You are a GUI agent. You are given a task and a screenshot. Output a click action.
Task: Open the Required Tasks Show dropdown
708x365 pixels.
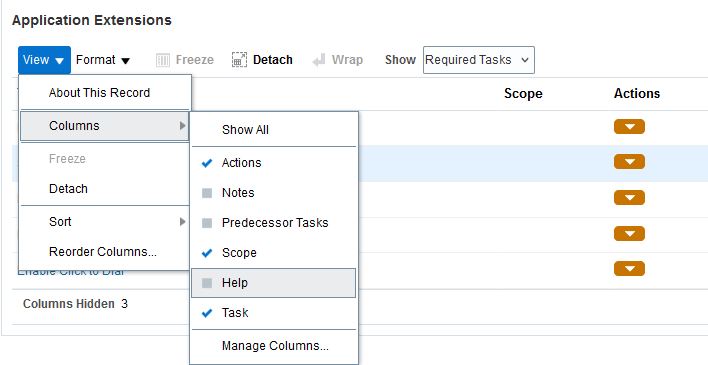coord(479,60)
